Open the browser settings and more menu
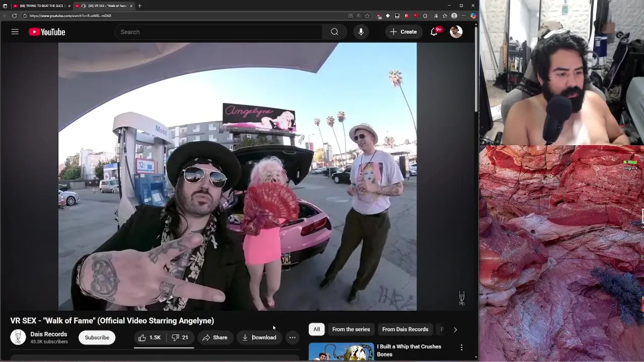This screenshot has width=644, height=362. tap(464, 16)
